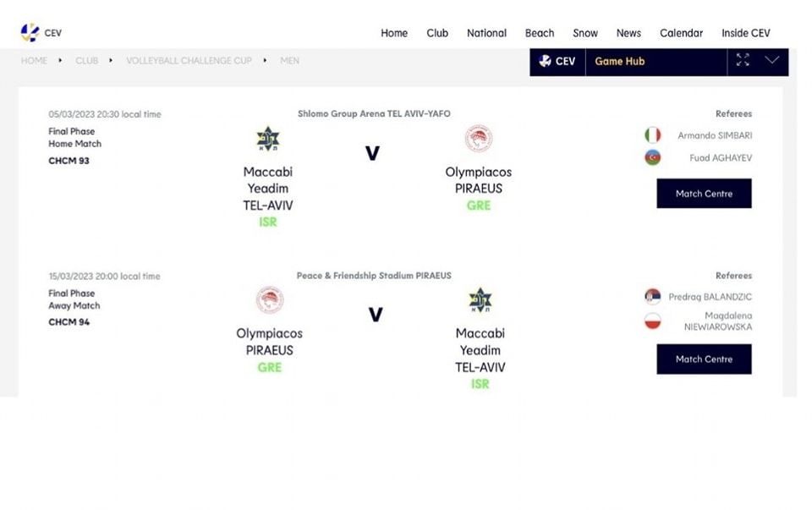This screenshot has height=510, width=812.
Task: Open Match Centre for CHCM 93
Action: (704, 194)
